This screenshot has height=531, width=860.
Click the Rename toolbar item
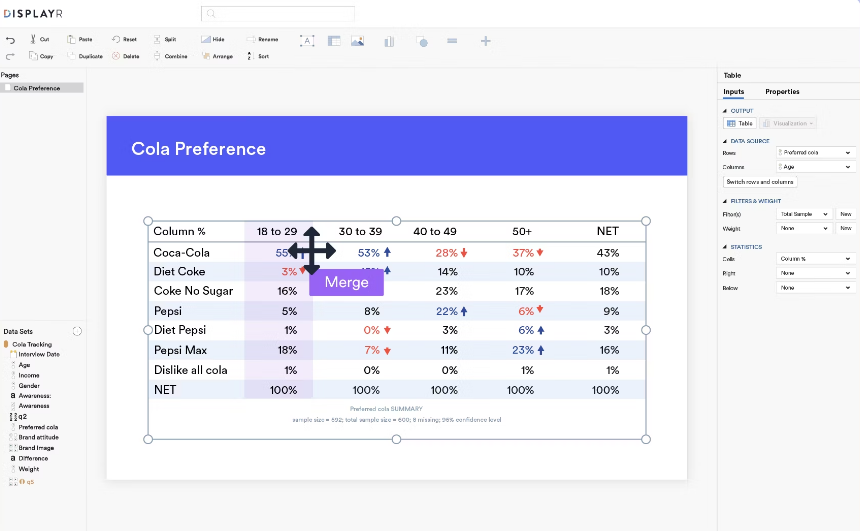tap(263, 39)
